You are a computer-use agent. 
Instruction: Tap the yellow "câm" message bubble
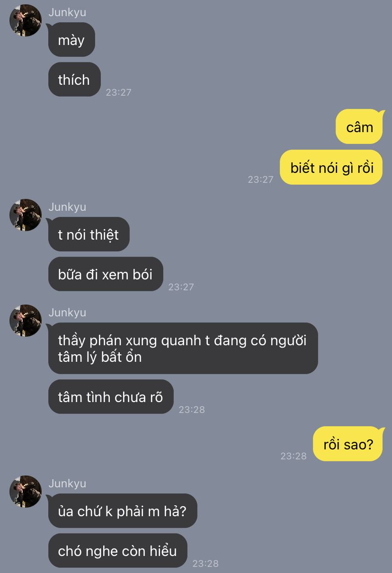[x=359, y=126]
